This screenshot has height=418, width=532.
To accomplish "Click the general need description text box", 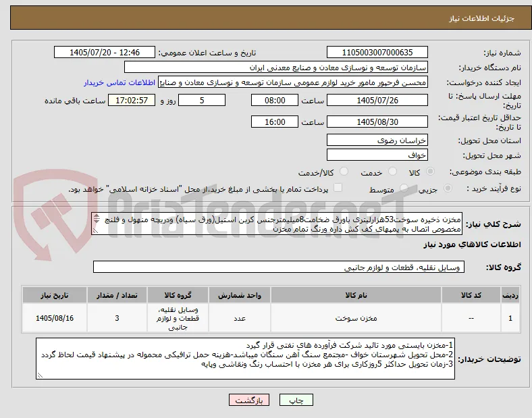I will [277, 224].
